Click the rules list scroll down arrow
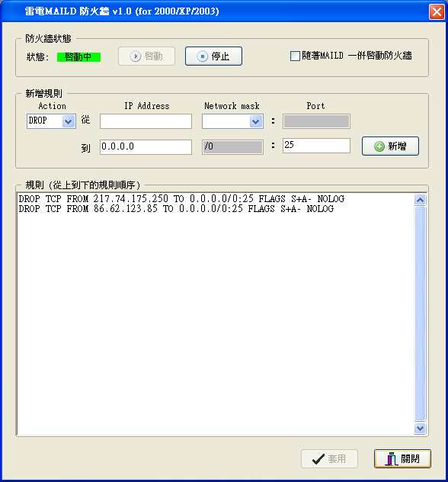 [420, 428]
